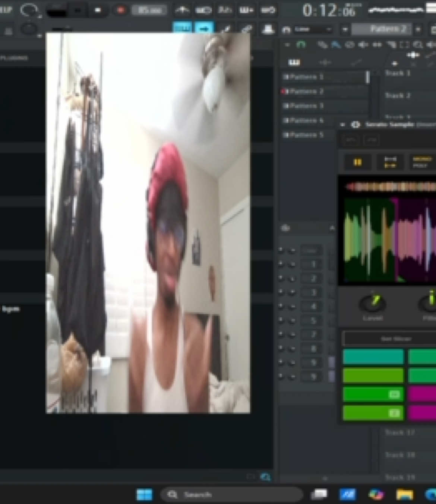Toggle the left dot button in row numbered 4
Screen dimensions: 436x504
[x=281, y=307]
